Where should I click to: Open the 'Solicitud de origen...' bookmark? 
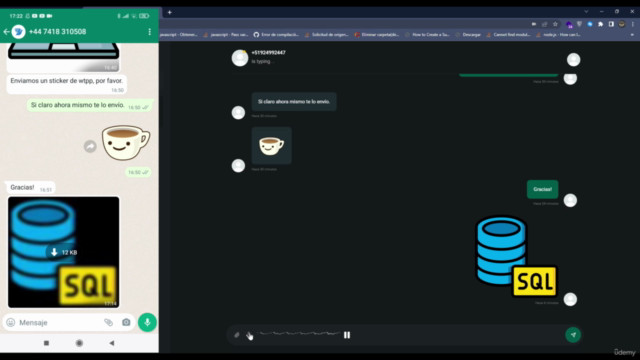327,35
